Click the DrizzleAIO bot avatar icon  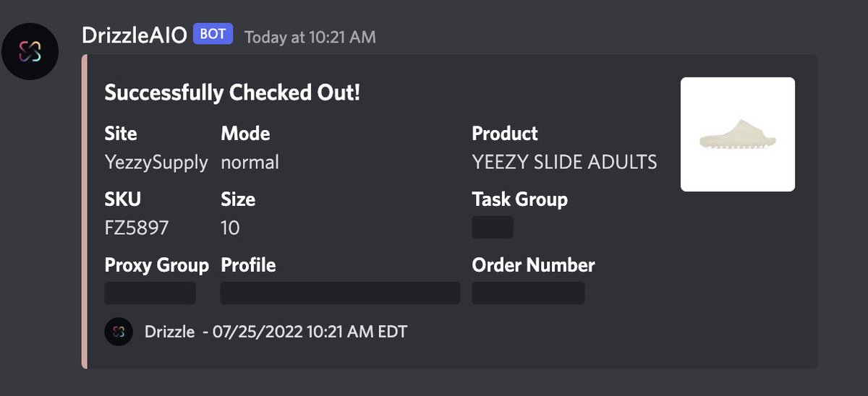[30, 51]
